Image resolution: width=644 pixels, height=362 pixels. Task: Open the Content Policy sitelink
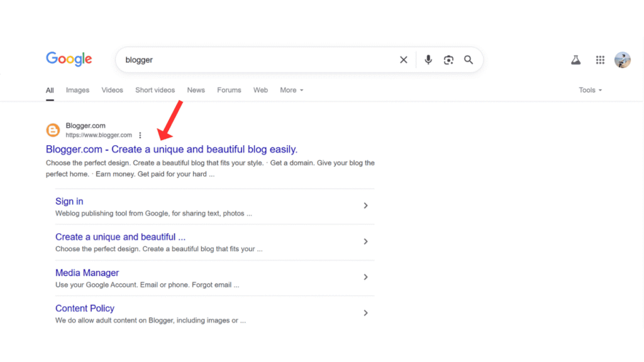(85, 309)
